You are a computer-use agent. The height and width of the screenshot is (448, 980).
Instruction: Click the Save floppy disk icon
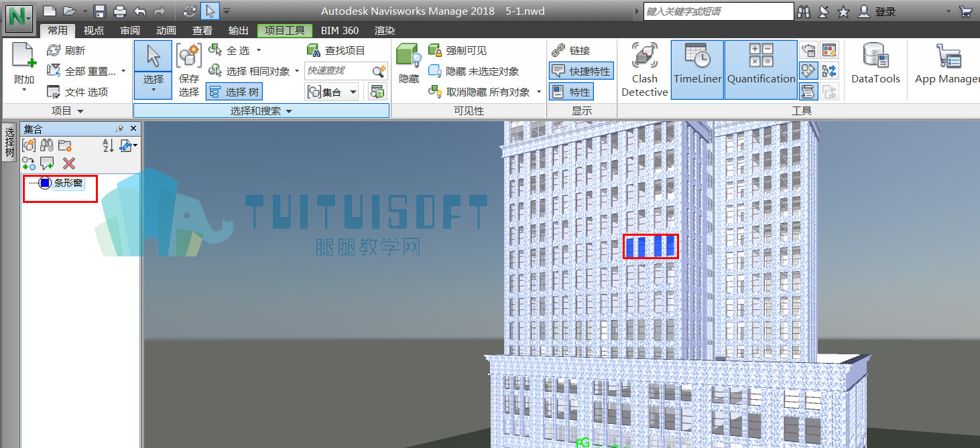coord(100,11)
